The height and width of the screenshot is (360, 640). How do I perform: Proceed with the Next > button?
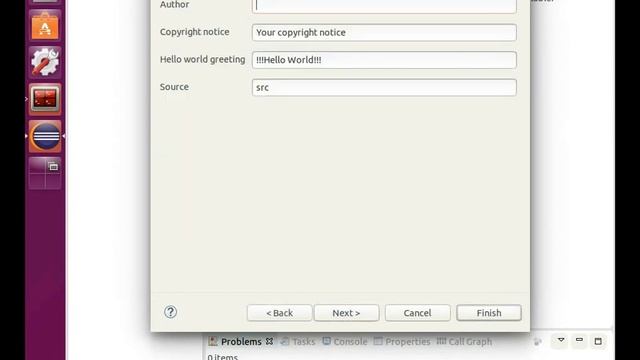(x=347, y=313)
